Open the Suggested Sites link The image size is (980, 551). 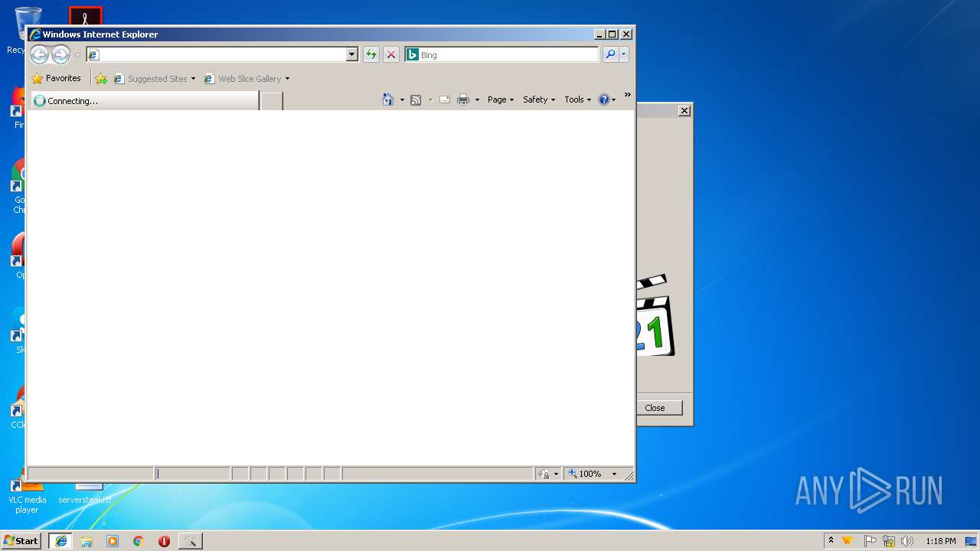click(154, 78)
